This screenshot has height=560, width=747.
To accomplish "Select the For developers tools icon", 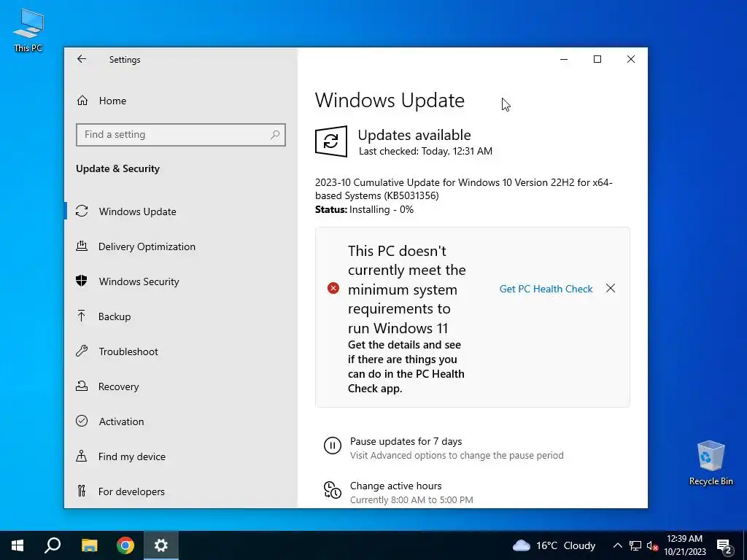I will click(82, 491).
